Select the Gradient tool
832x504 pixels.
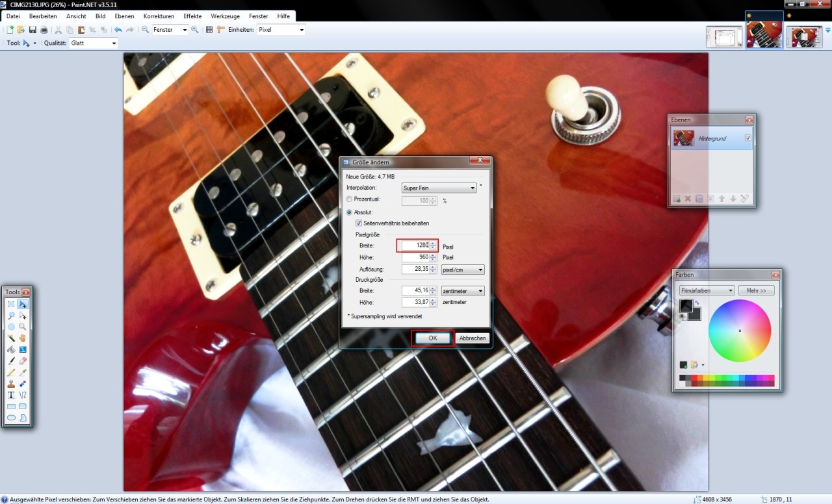click(23, 349)
